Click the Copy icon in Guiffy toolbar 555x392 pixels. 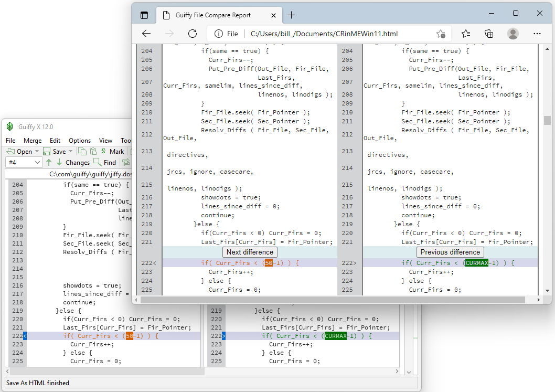pos(82,152)
